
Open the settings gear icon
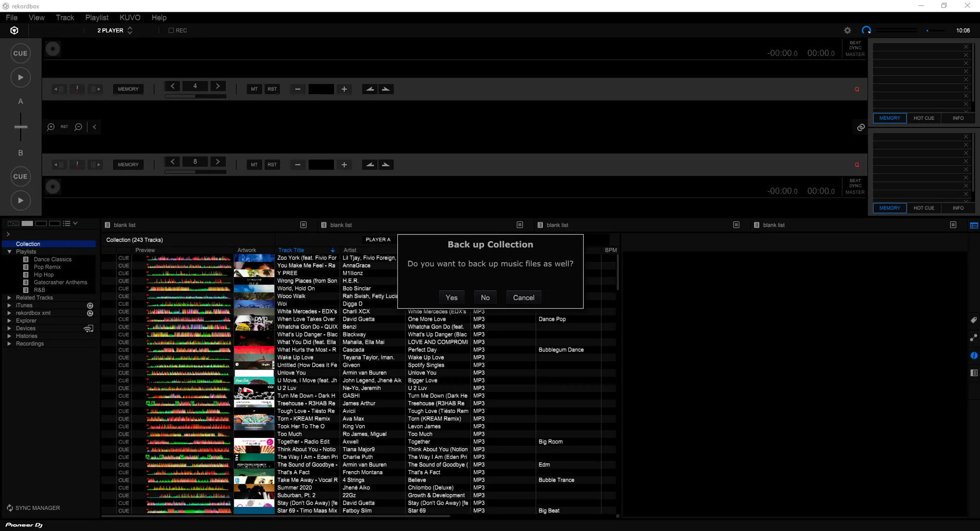coord(847,30)
